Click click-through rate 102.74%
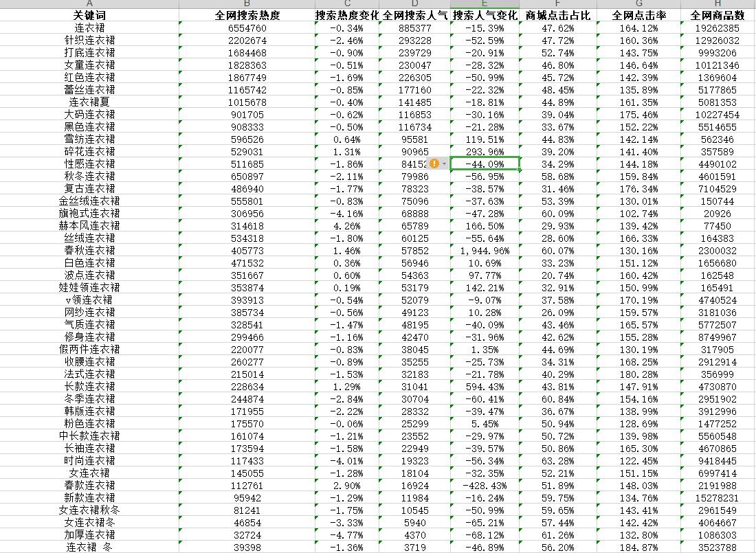 coord(639,214)
